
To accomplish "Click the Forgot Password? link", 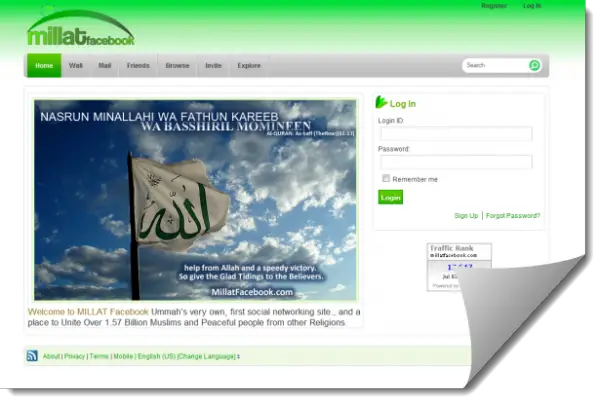I will 513,215.
